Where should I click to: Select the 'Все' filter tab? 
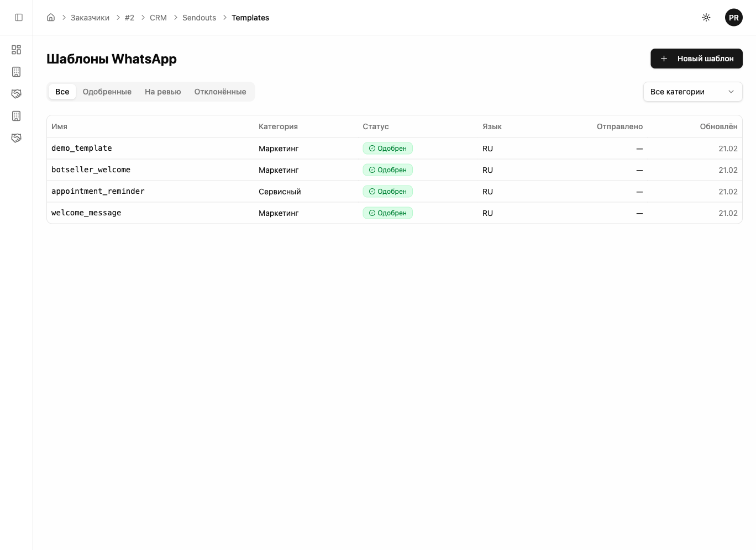point(62,92)
